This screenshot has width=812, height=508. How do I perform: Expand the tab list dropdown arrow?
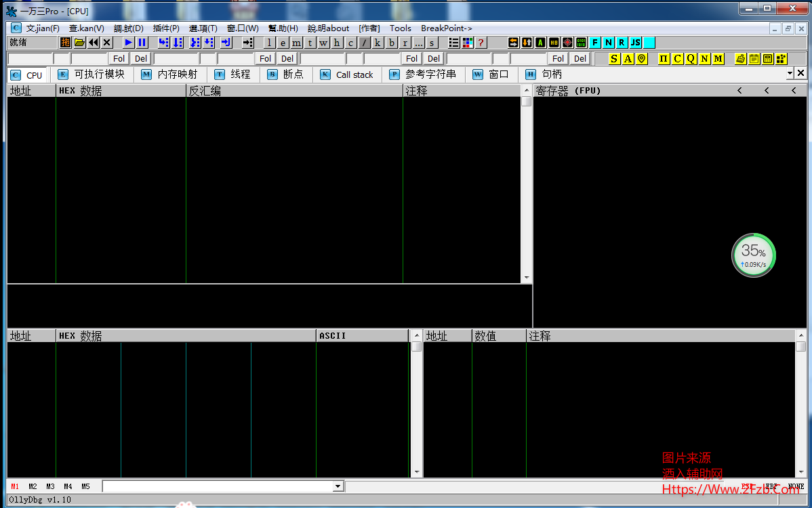(790, 73)
